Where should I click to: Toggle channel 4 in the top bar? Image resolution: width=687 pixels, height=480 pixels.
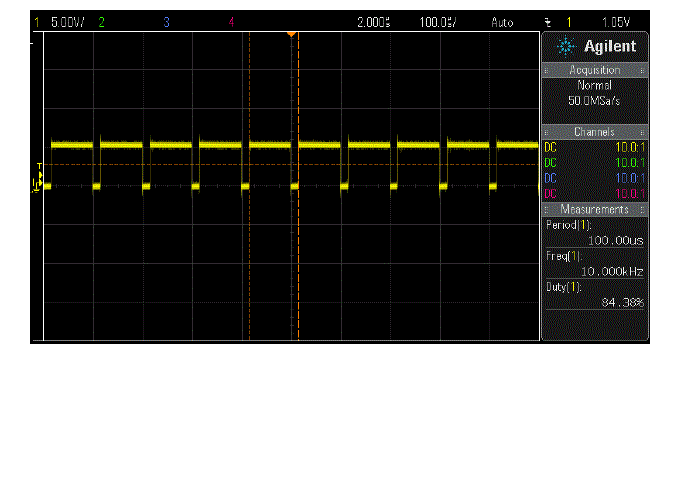[232, 21]
